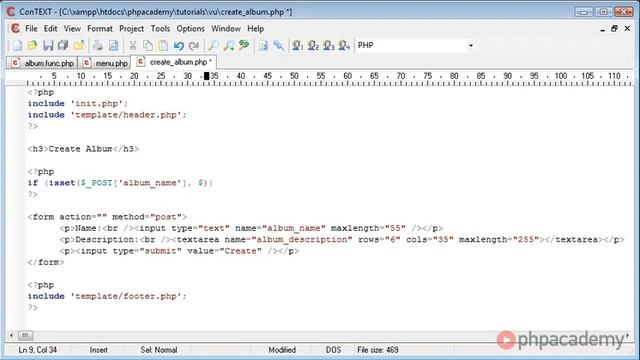640x360 pixels.
Task: Open the Tools menu
Action: (x=160, y=29)
